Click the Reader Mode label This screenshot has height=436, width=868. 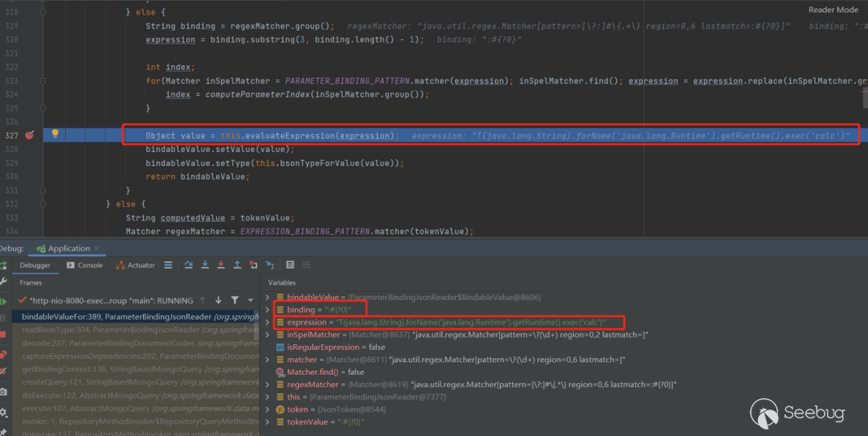click(x=833, y=10)
